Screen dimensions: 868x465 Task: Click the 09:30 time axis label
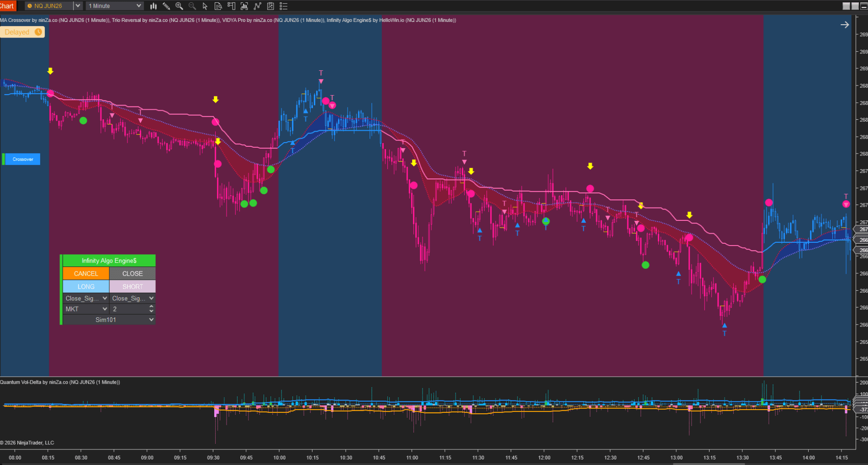pyautogui.click(x=213, y=458)
